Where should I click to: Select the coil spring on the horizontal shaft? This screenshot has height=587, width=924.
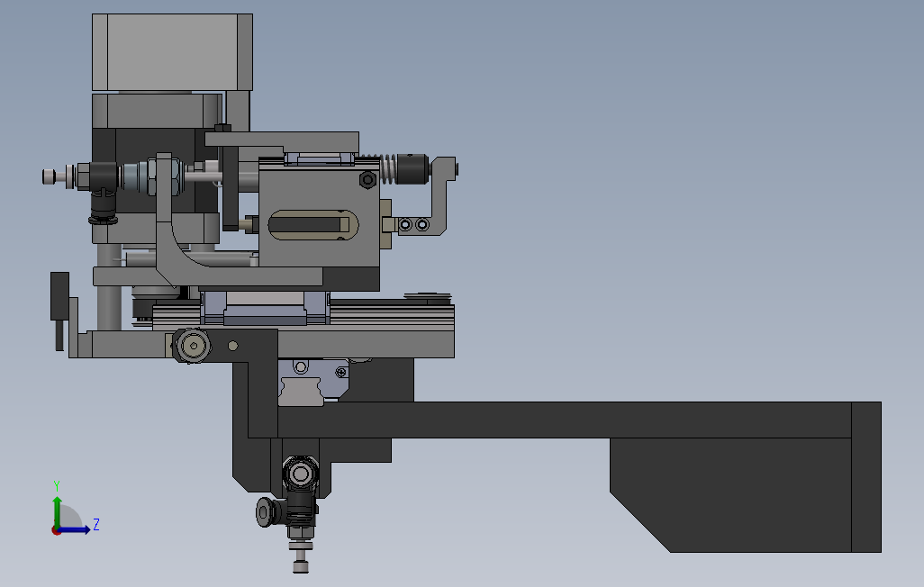pyautogui.click(x=387, y=169)
